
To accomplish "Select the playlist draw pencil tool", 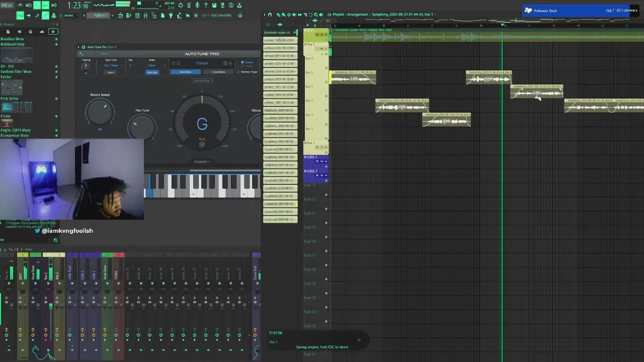I will point(278,15).
